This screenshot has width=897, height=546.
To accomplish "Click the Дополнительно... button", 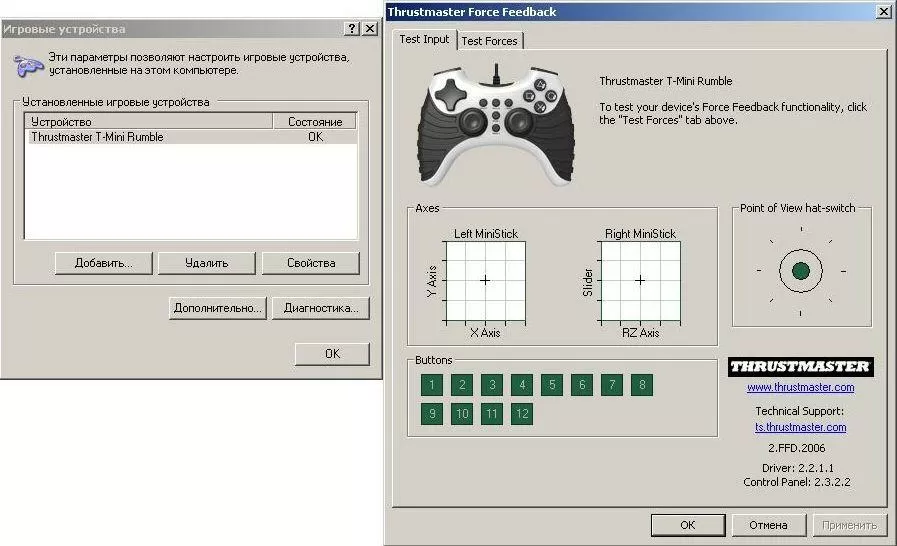I will pyautogui.click(x=217, y=308).
